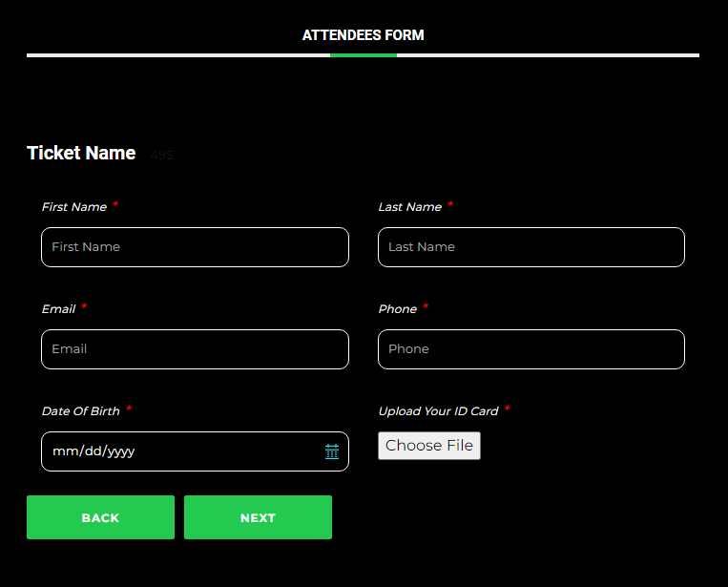Click the Phone field label
The height and width of the screenshot is (587, 728).
398,309
